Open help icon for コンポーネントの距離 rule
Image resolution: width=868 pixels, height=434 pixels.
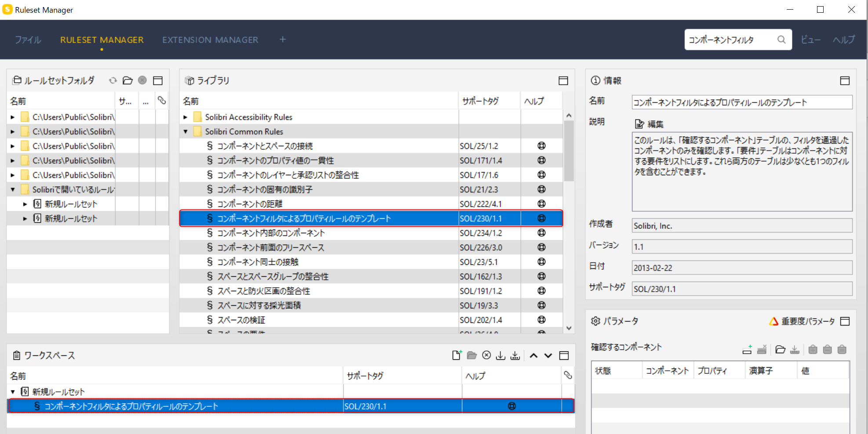point(541,204)
